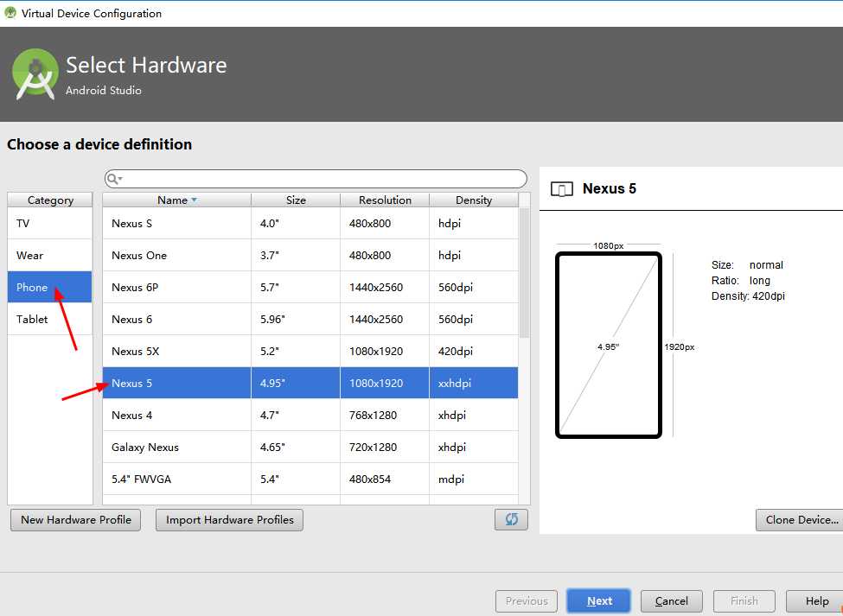Click the 5.96" size cell

tap(296, 319)
